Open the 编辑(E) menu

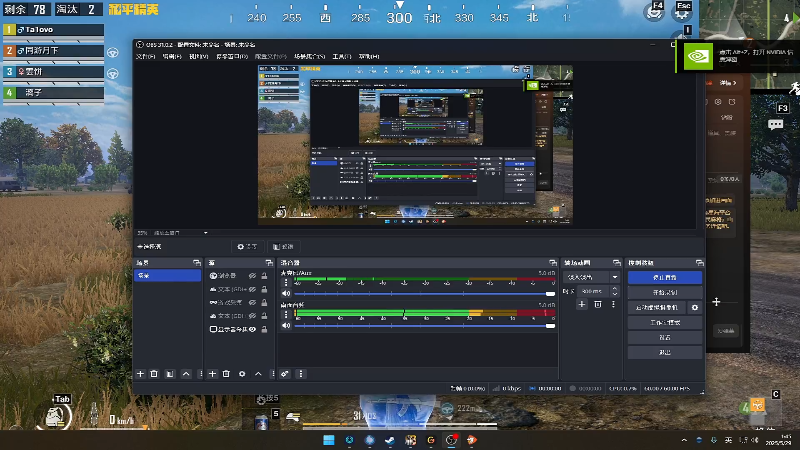172,57
